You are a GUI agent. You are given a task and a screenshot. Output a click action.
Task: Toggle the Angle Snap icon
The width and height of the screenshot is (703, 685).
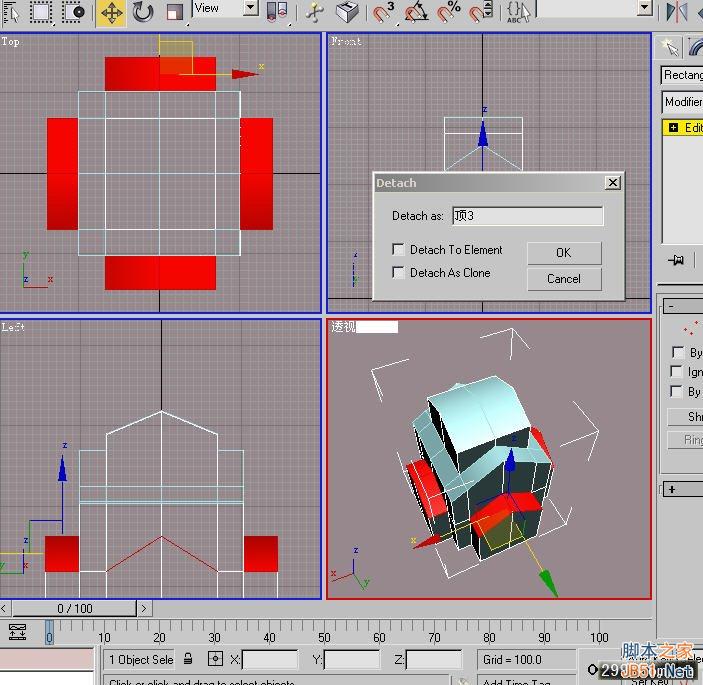click(x=416, y=12)
